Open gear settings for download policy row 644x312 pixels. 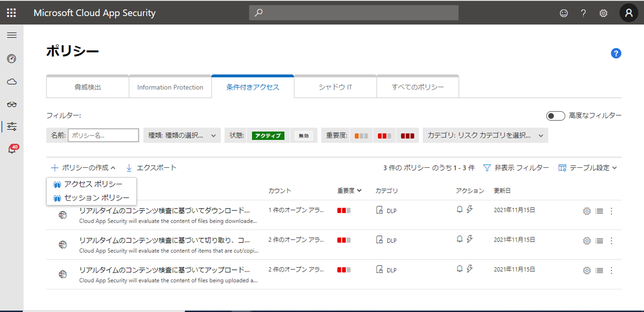[x=586, y=211]
